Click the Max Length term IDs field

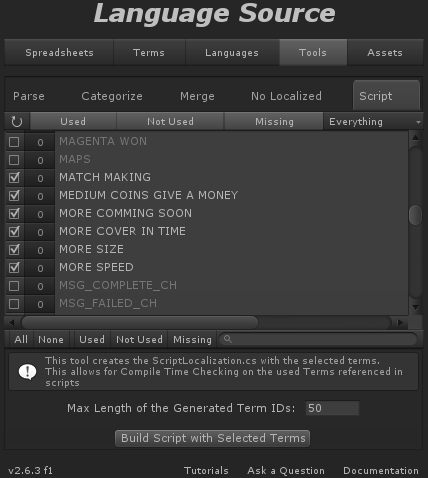(x=332, y=408)
